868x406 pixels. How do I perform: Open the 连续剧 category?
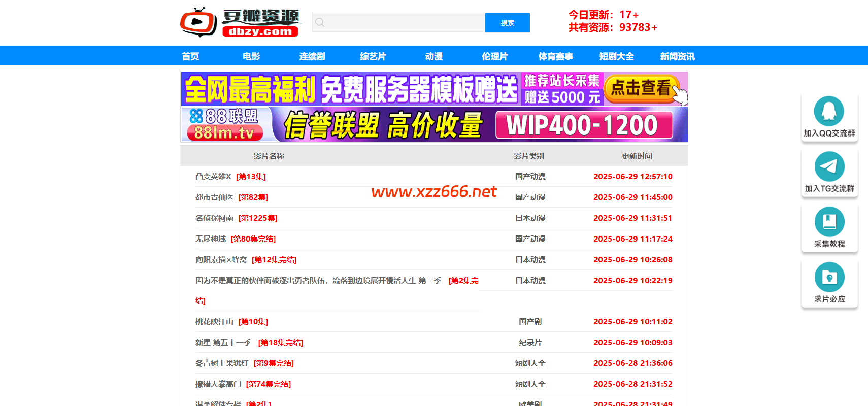[x=312, y=56]
